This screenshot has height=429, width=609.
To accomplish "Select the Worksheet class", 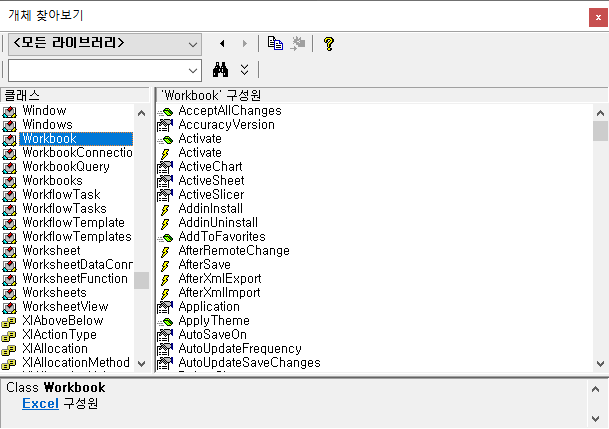I will pyautogui.click(x=51, y=250).
